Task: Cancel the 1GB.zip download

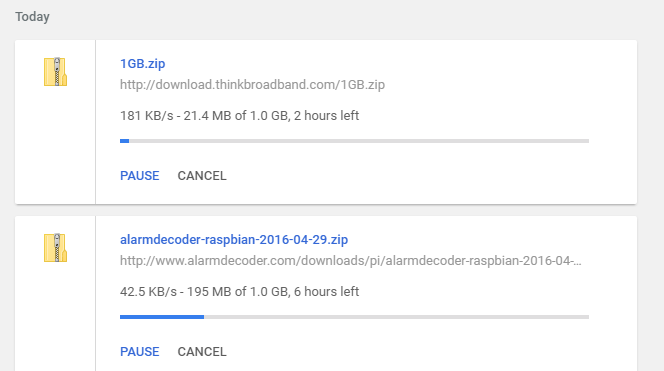Action: [x=202, y=176]
